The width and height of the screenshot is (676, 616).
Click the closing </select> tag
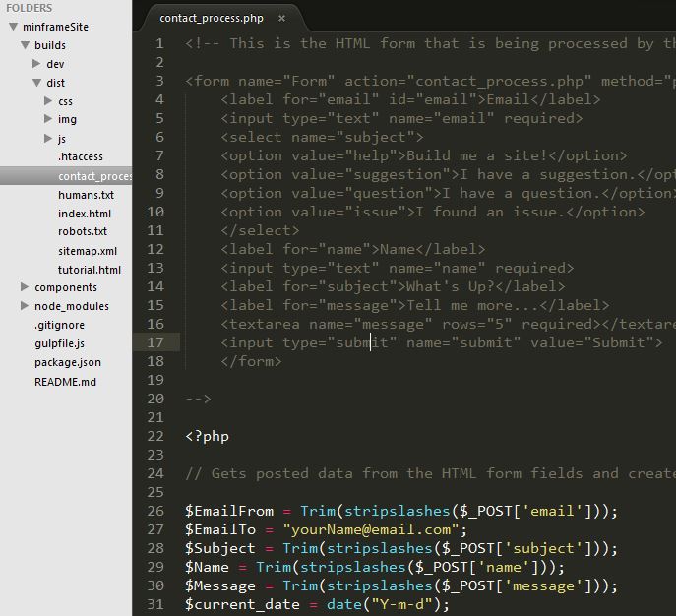[260, 230]
